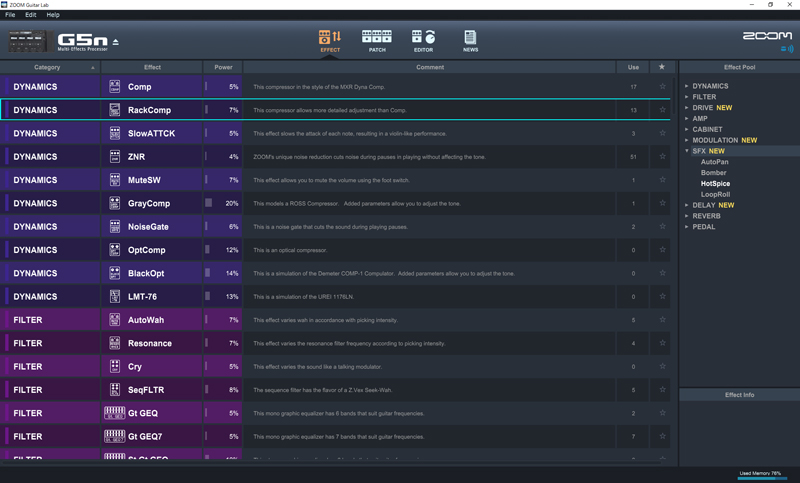Open the File menu

(10, 15)
